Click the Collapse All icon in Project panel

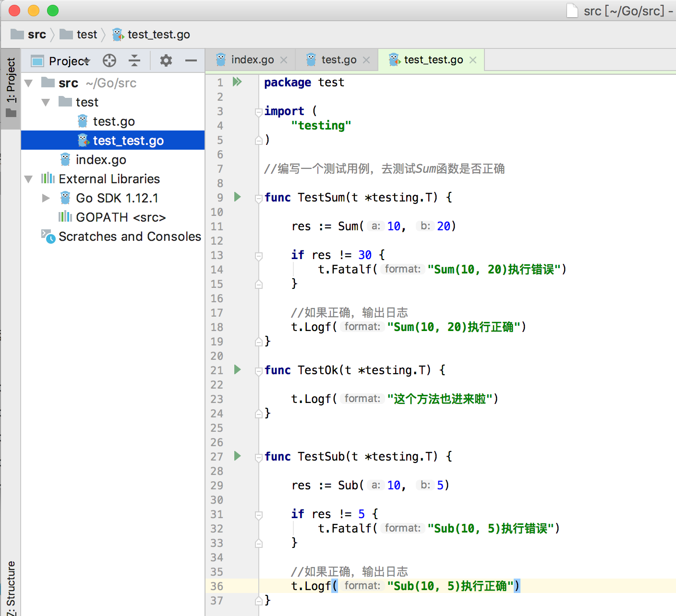pos(134,60)
